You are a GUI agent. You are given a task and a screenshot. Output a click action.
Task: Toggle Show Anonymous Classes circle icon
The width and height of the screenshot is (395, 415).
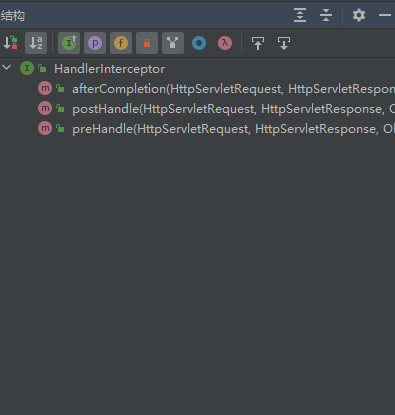199,43
